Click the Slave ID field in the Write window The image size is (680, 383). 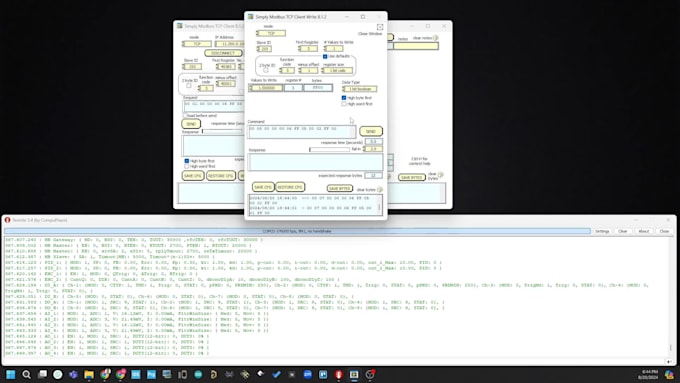(x=264, y=49)
